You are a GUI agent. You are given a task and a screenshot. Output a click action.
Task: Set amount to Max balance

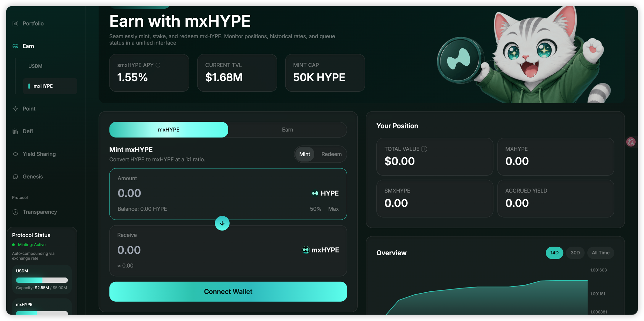pyautogui.click(x=333, y=209)
